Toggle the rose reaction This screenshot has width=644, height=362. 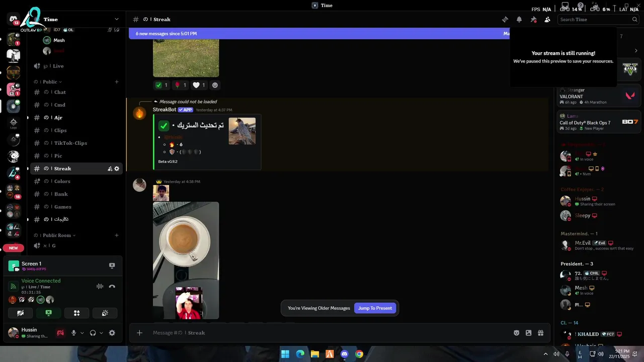180,85
